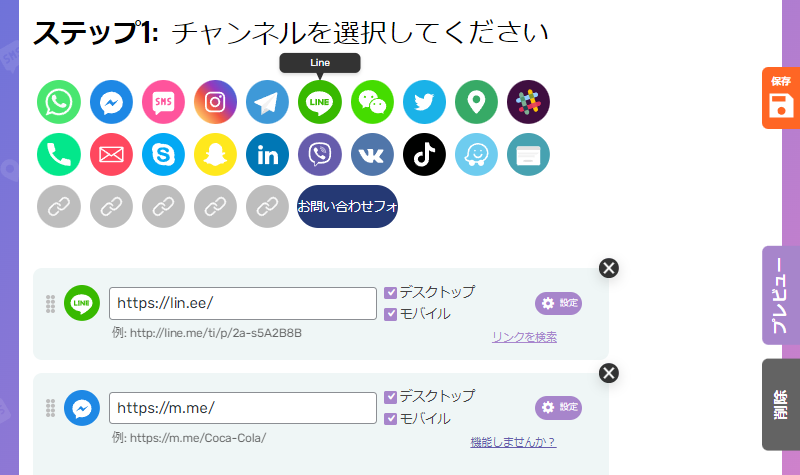
Task: Pick the Waze channel icon
Action: click(x=477, y=155)
